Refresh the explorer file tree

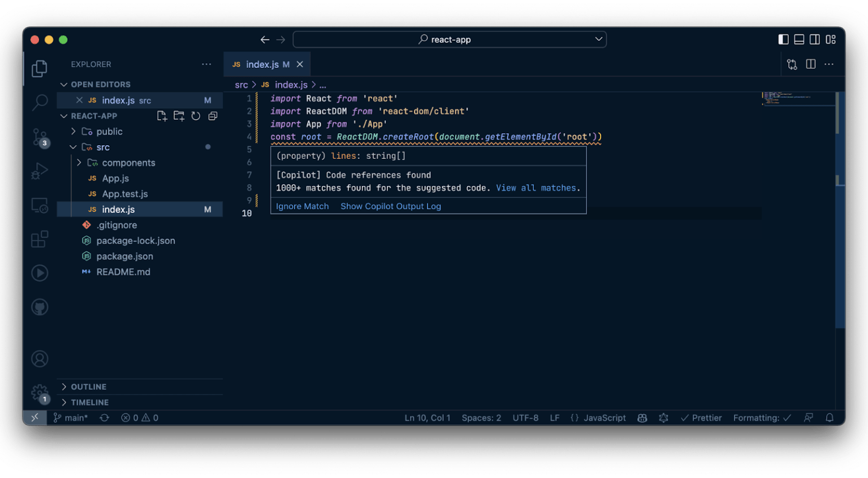(x=196, y=116)
